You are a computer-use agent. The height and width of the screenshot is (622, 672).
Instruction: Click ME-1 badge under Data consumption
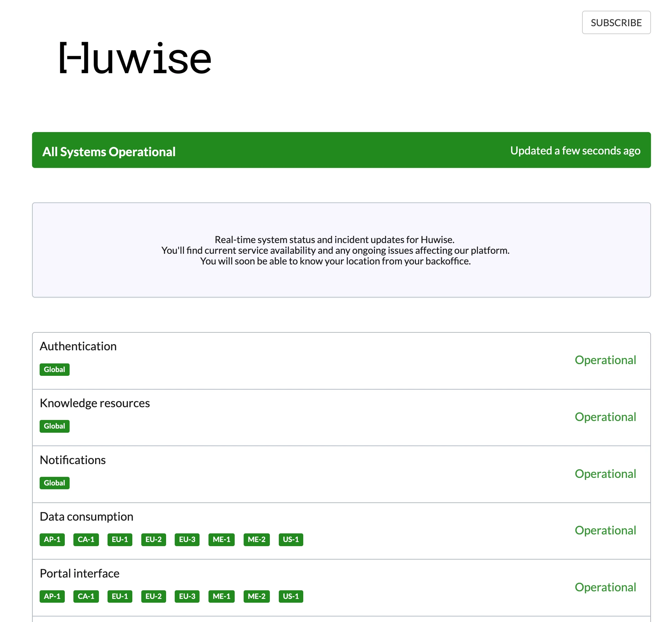[x=221, y=540]
